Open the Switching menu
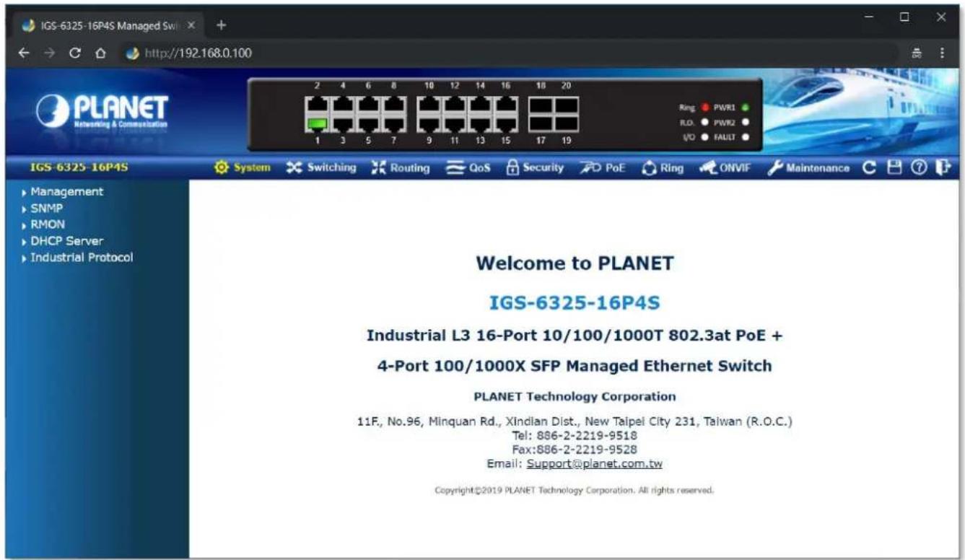Screen dimensions: 965x560 tap(321, 168)
